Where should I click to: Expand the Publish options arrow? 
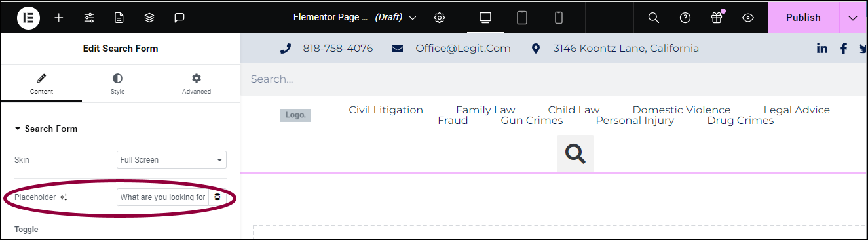point(853,18)
